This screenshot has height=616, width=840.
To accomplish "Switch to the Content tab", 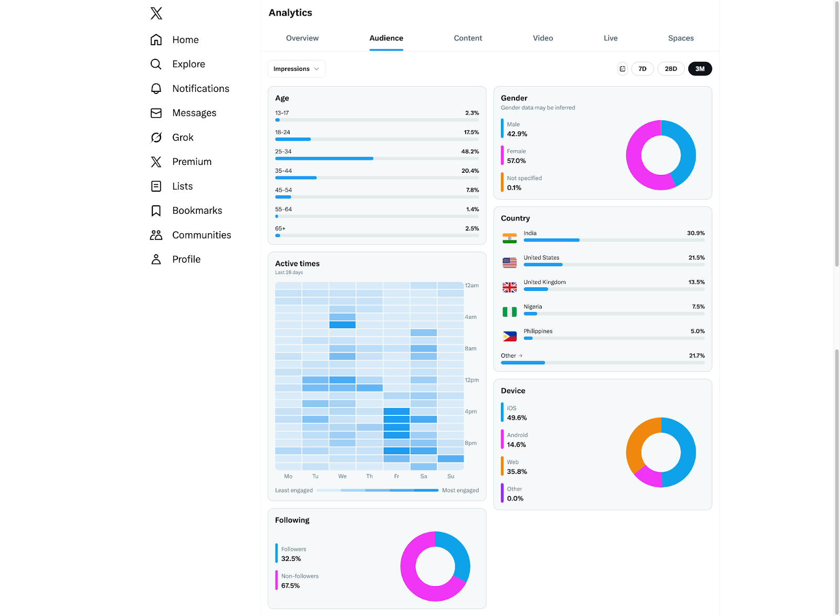I will pos(468,38).
